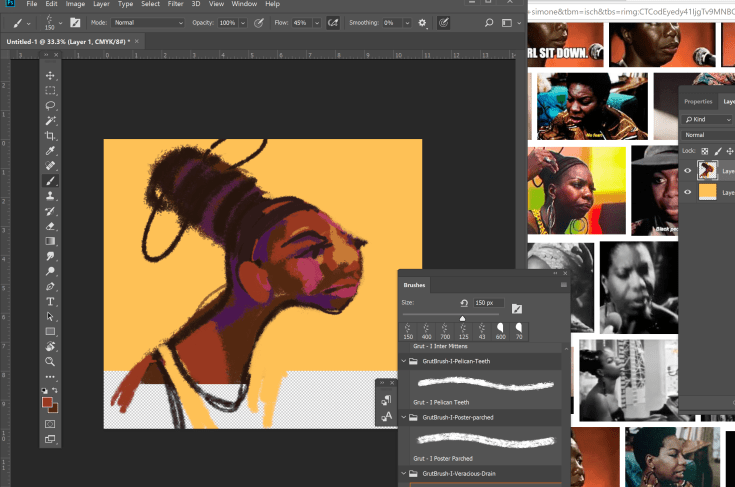Activate the Eyedropper tool

(x=50, y=150)
